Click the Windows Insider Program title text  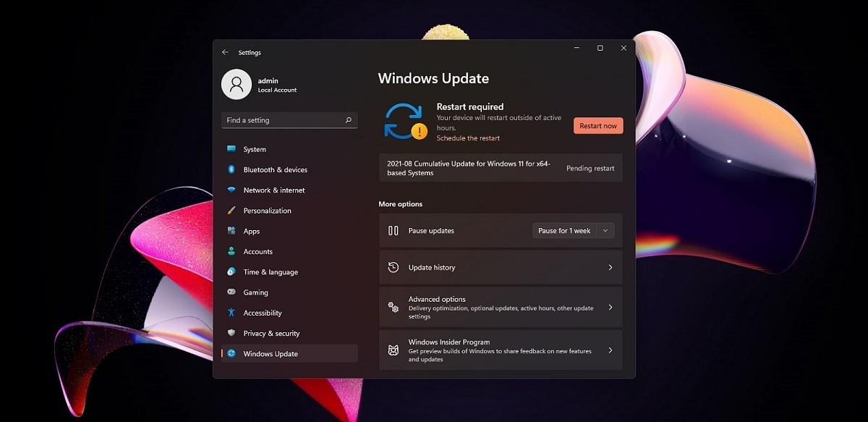coord(449,342)
